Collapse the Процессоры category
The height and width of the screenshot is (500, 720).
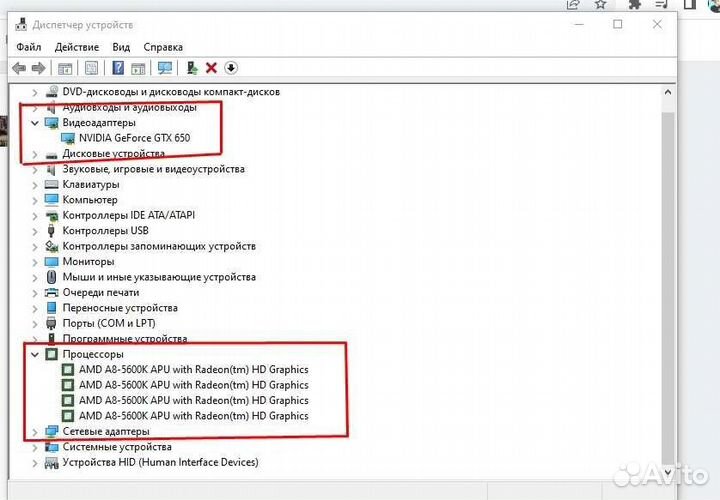point(35,355)
